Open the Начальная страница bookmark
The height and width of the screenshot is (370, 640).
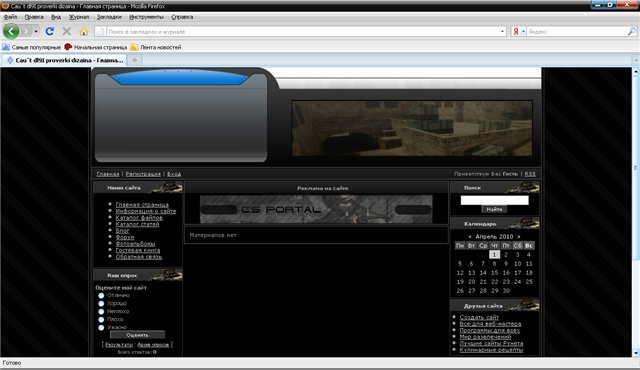(x=96, y=47)
